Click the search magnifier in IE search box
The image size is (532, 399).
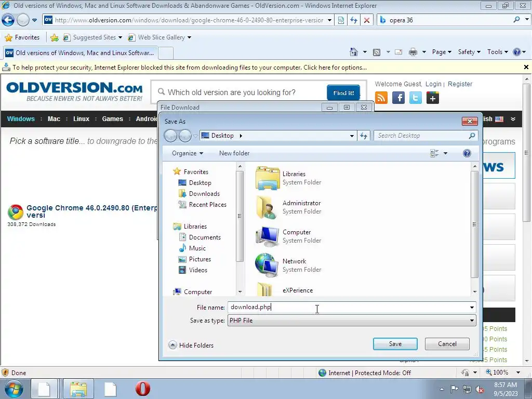[x=516, y=20]
